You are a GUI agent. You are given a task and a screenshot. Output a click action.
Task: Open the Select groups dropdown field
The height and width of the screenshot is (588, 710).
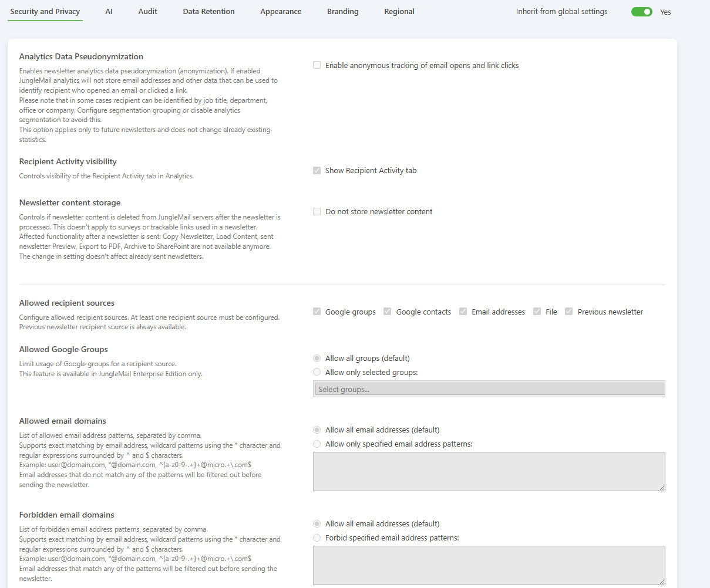tap(490, 389)
